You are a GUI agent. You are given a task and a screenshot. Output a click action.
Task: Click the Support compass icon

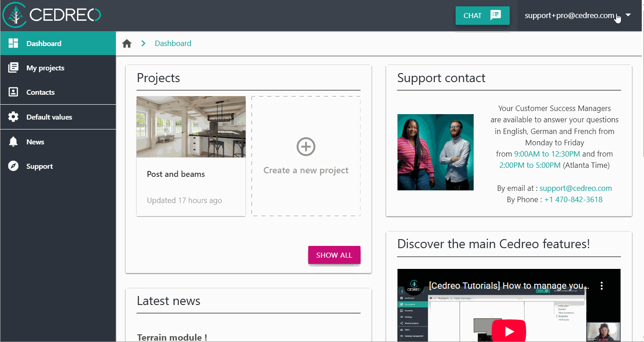pyautogui.click(x=14, y=166)
